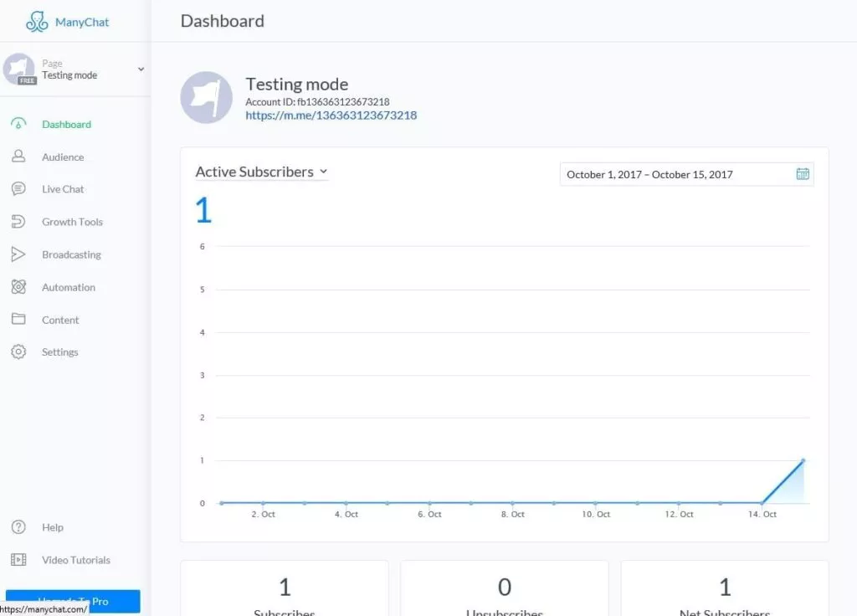Screen dimensions: 857x616
Task: Click the ManyChat octopus logo icon
Action: pyautogui.click(x=37, y=22)
